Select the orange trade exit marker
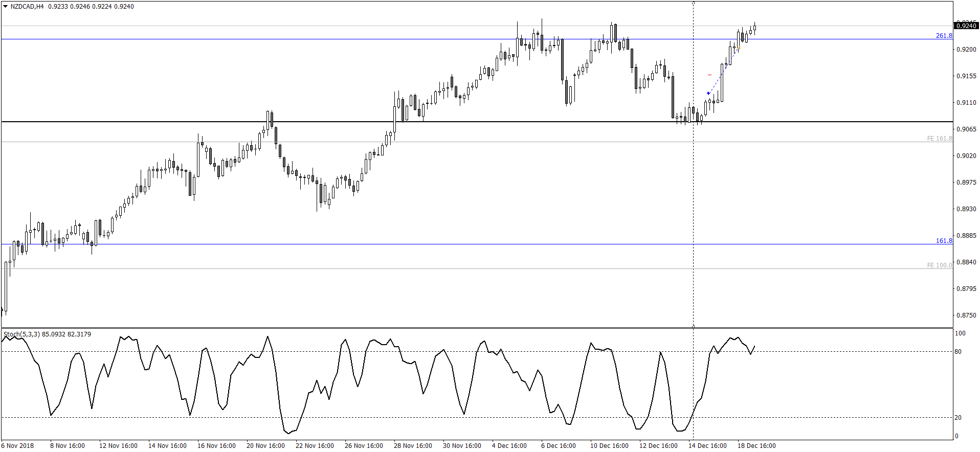This screenshot has width=980, height=452. coord(739,48)
